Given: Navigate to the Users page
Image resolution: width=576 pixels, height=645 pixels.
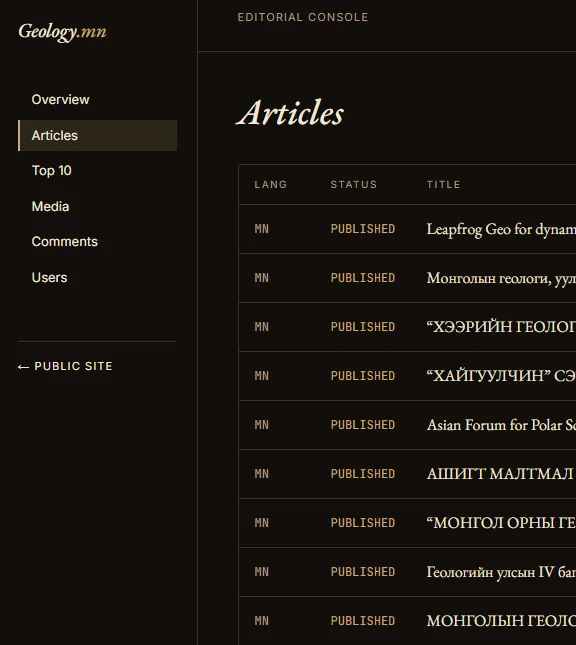Looking at the screenshot, I should (x=49, y=277).
